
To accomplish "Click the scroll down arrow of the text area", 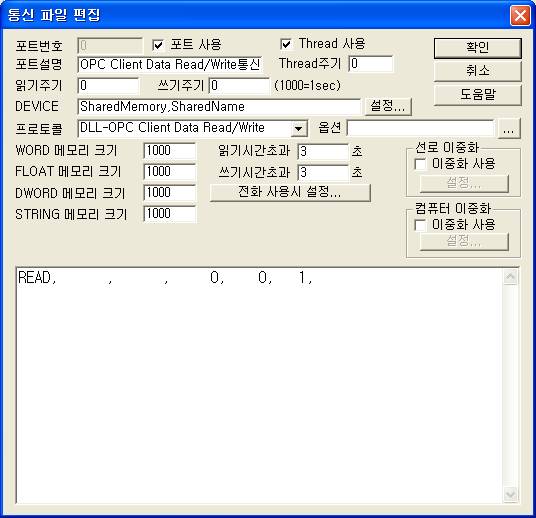I will click(510, 495).
